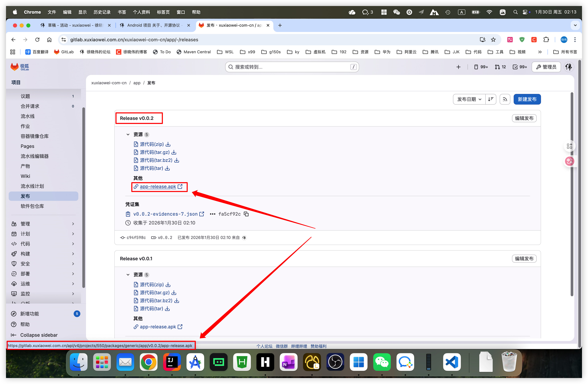The image size is (588, 384).
Task: Copy evidence SHA fa5cf92c with copy icon
Action: pyautogui.click(x=246, y=214)
